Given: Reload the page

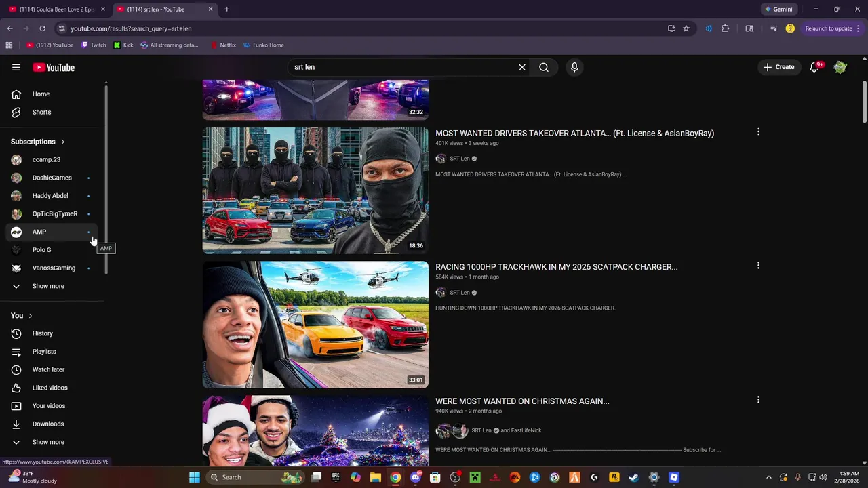Looking at the screenshot, I should pyautogui.click(x=42, y=28).
